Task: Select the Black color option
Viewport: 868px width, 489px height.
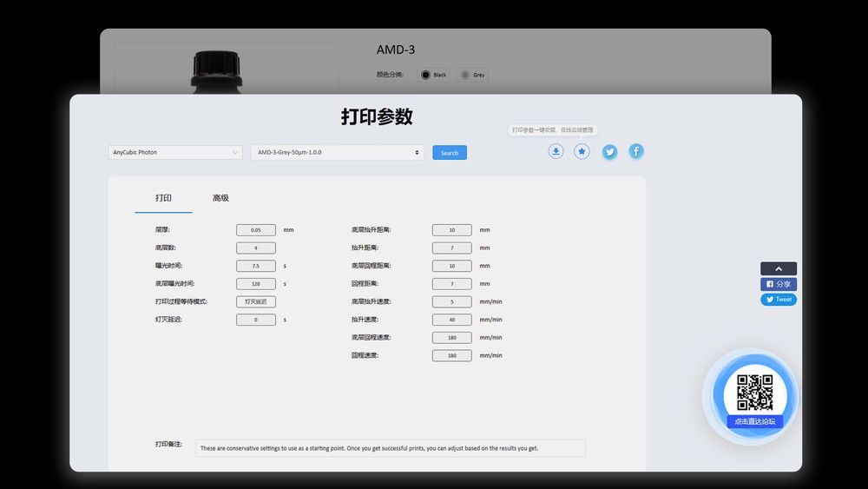Action: [x=433, y=75]
